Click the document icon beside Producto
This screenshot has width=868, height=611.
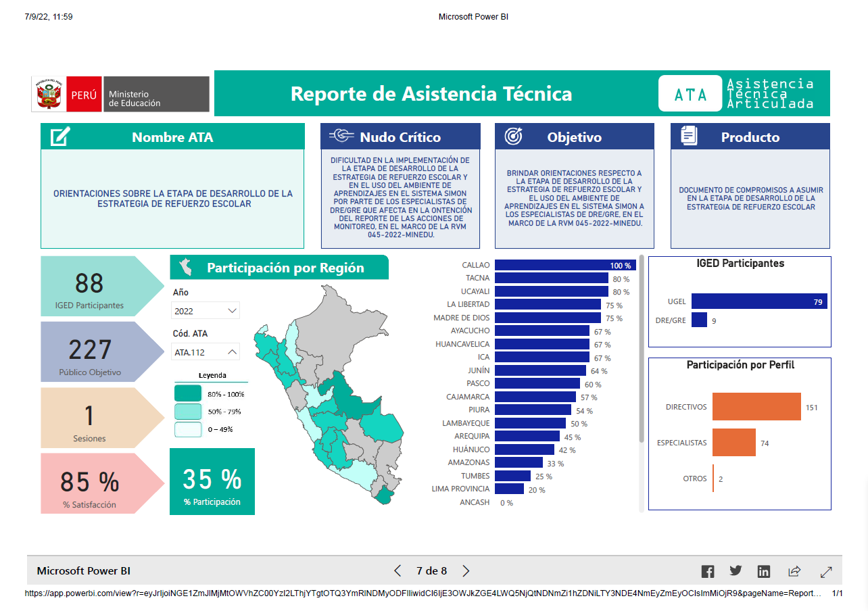pos(689,136)
